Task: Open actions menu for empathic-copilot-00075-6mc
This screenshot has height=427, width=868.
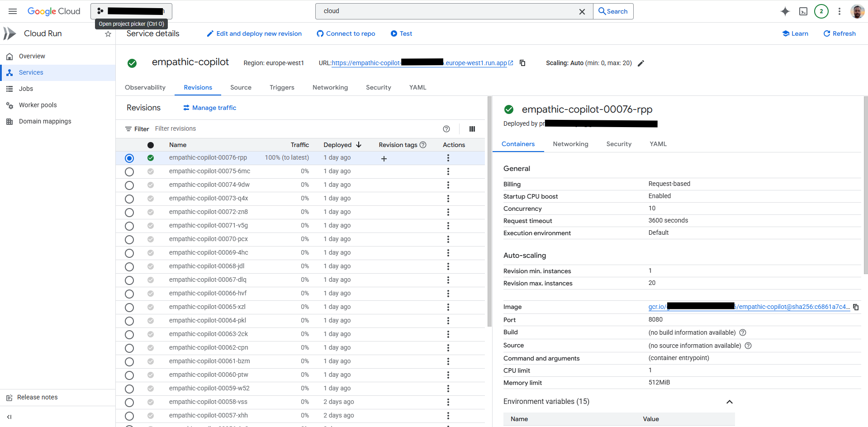Action: [x=448, y=171]
